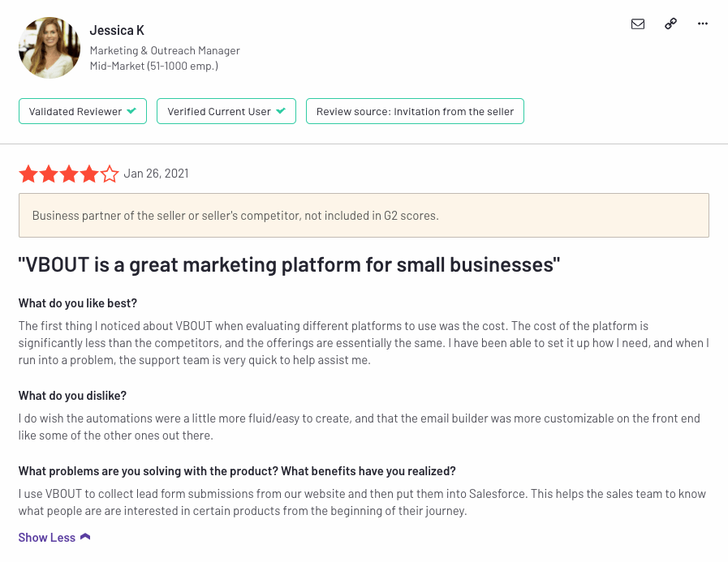Click the envelope email icon
728x562 pixels.
tap(638, 24)
